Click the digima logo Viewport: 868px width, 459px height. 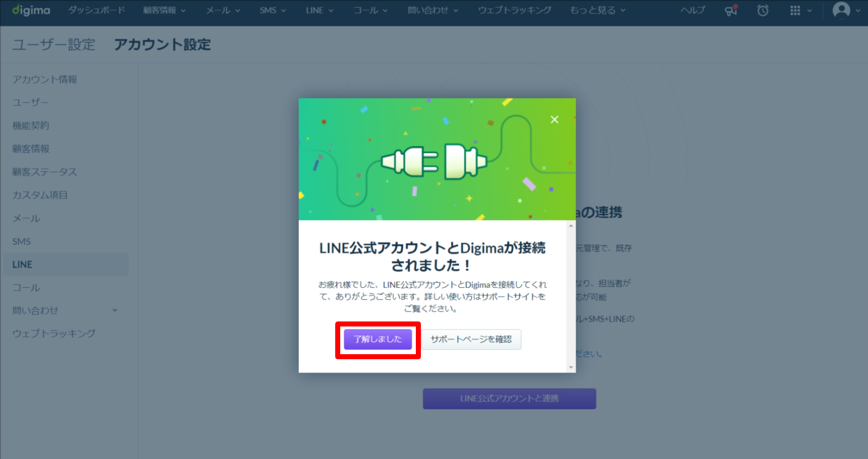[31, 10]
